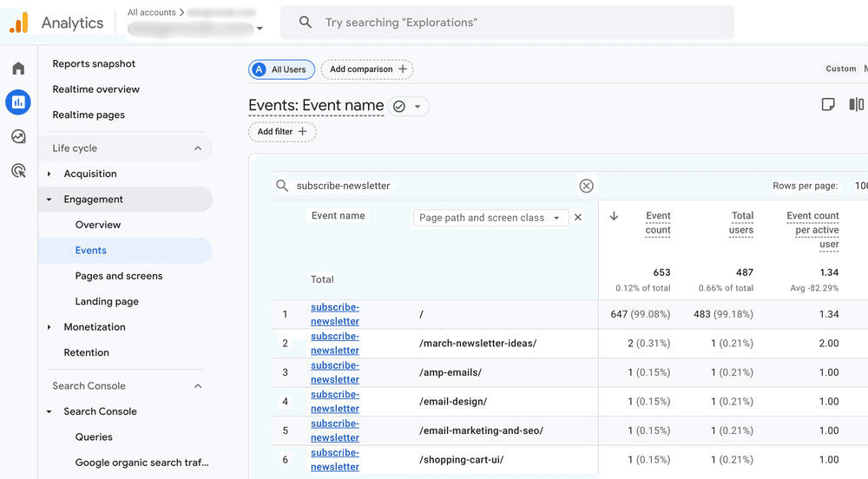Click the compare columns icon
Viewport: 868px width, 479px height.
point(857,105)
